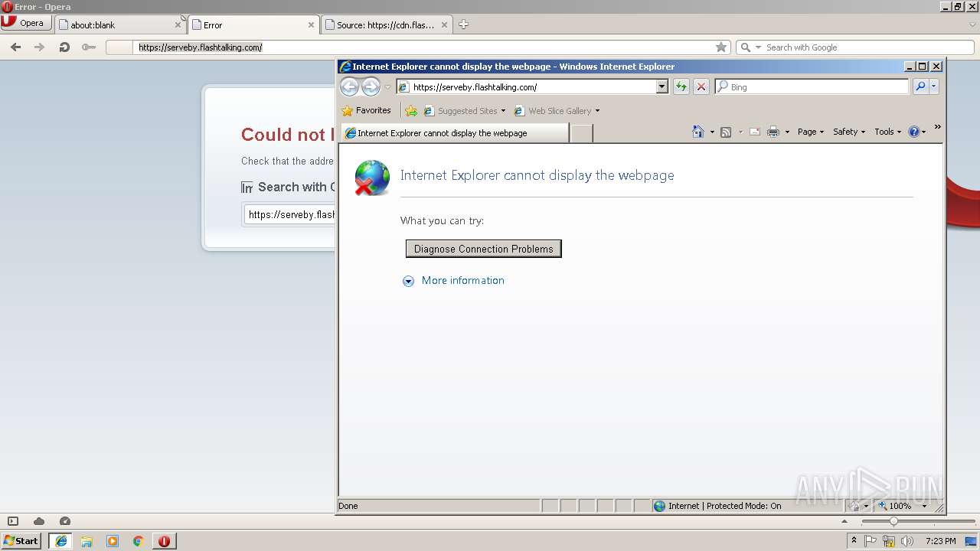Click the Read Mail envelope icon
This screenshot has width=980, height=551.
point(754,132)
